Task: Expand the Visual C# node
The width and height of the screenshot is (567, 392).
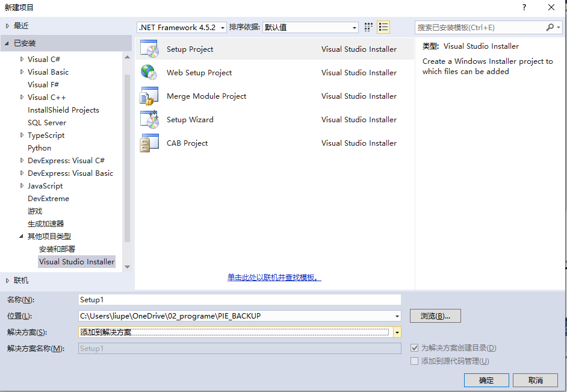Action: click(x=22, y=59)
